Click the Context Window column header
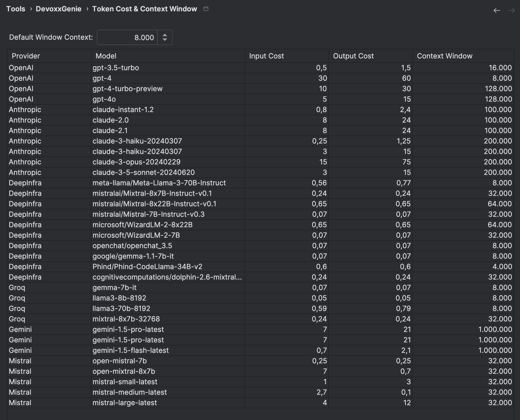 pos(445,56)
